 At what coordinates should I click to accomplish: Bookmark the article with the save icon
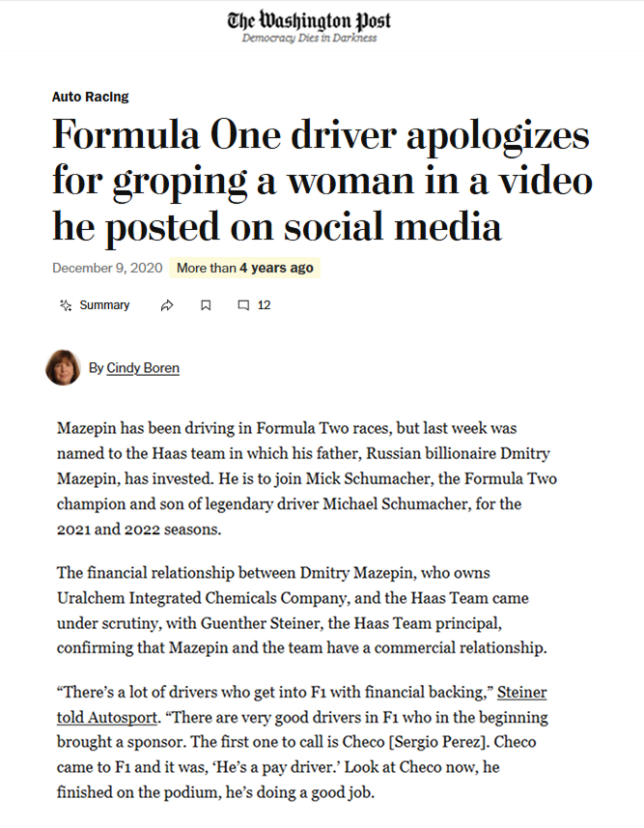(206, 305)
